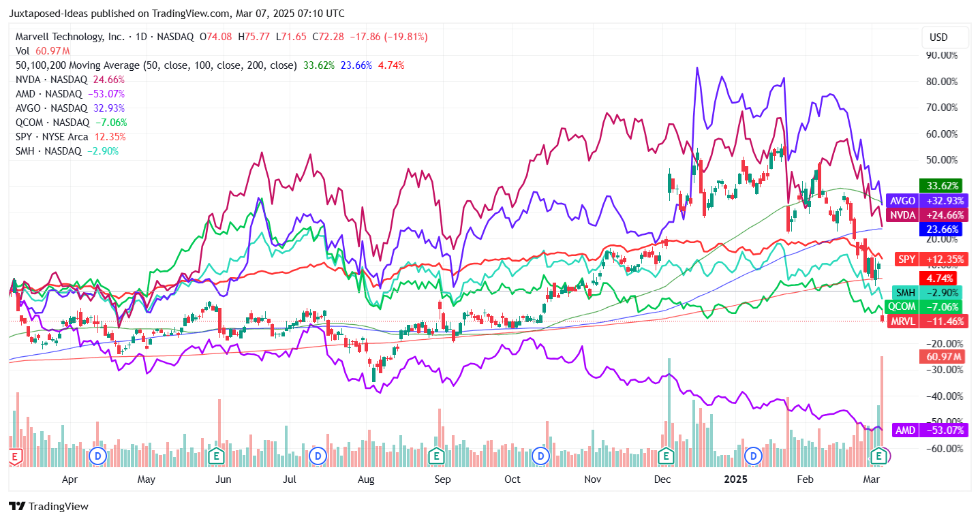The height and width of the screenshot is (521, 980).
Task: Click the NVDA +24.66% price scale label
Action: click(928, 215)
